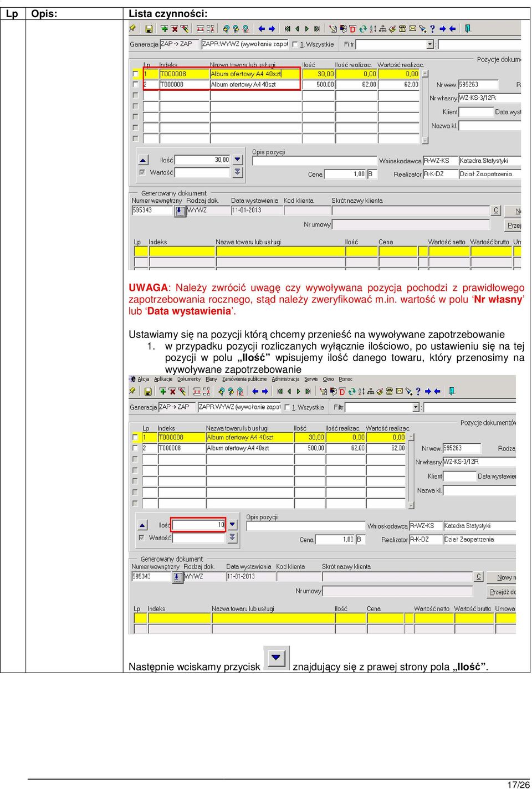Click the question mark help icon in upper screenshot
The height and width of the screenshot is (789, 532).
point(432,29)
